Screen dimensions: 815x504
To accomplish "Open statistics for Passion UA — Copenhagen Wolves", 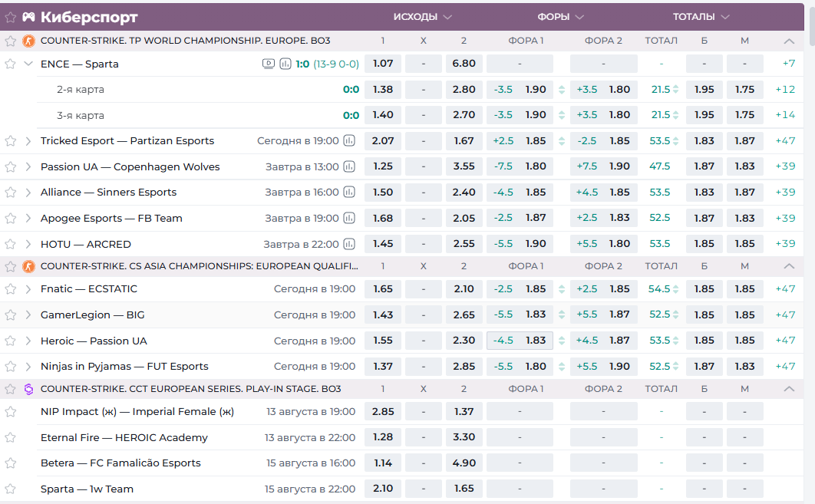I will [x=349, y=166].
